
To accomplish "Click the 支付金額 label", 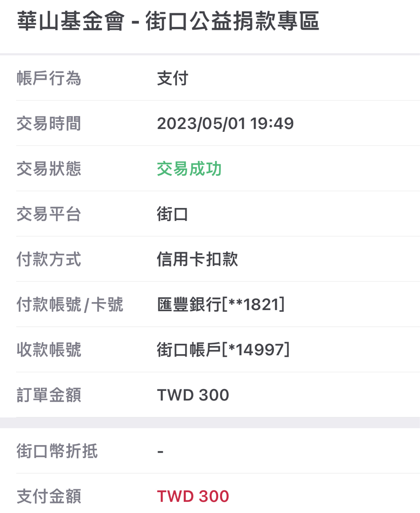I will [x=49, y=497].
